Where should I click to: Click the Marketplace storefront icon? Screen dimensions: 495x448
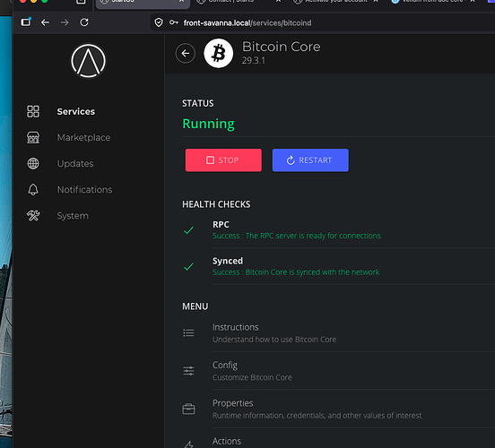[x=33, y=138]
